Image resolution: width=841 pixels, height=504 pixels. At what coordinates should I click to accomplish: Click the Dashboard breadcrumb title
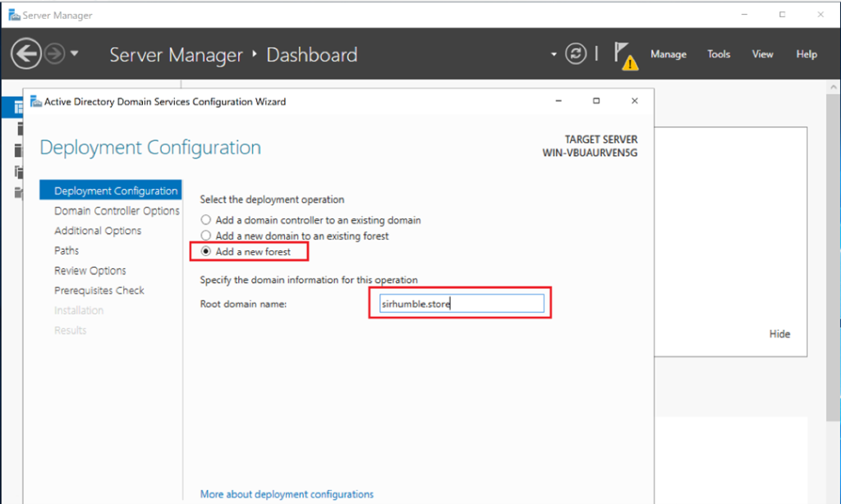click(x=311, y=55)
